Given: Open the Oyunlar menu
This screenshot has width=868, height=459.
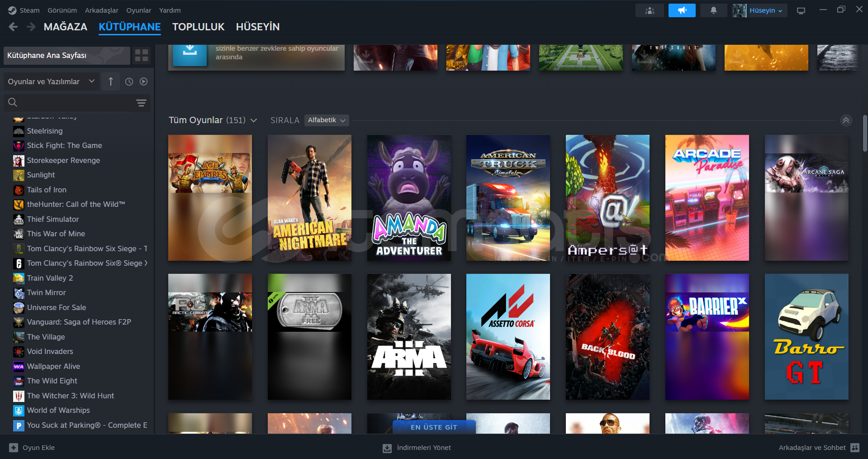Looking at the screenshot, I should click(x=139, y=10).
